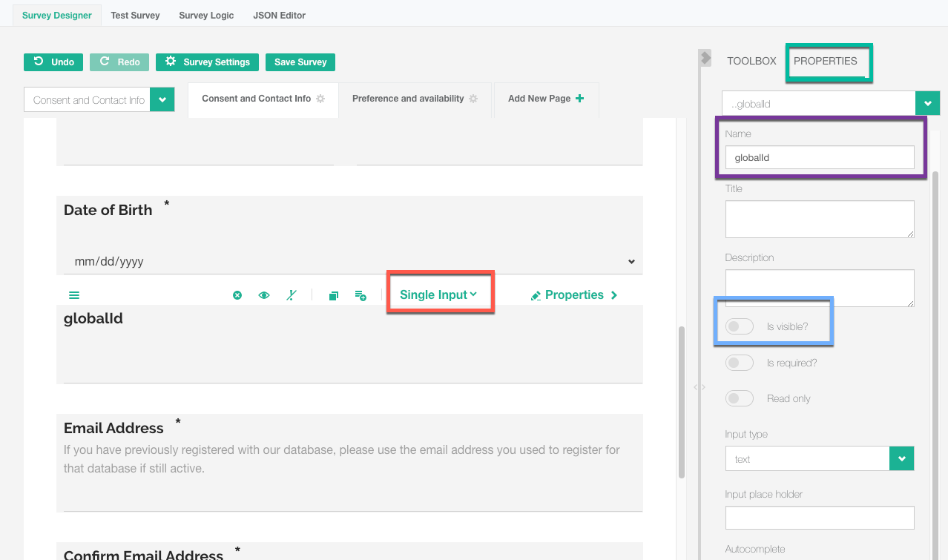Click the add-to-toolbox icon in question toolbar
This screenshot has height=560, width=948.
pos(361,295)
